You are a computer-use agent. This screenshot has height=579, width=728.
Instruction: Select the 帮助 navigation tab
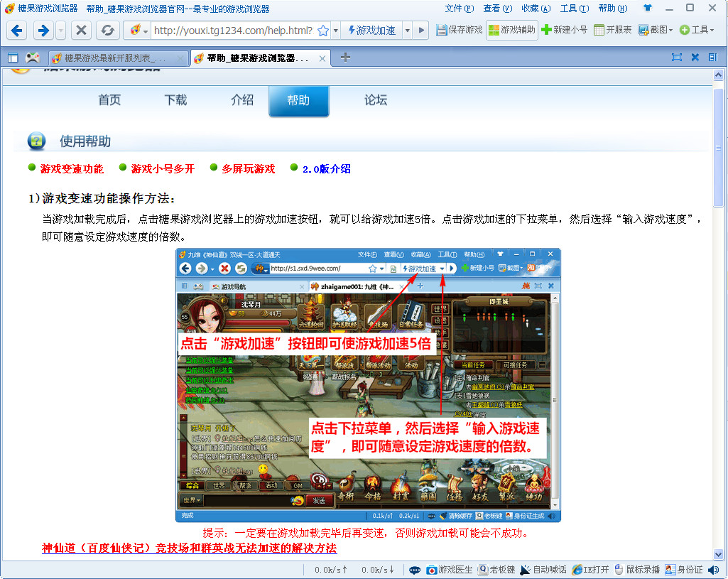(298, 100)
